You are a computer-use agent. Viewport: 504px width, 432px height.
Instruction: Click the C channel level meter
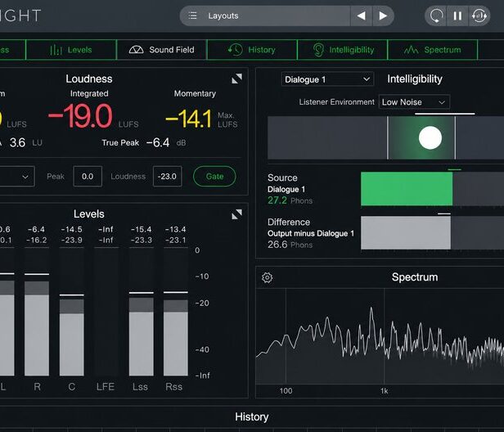tap(72, 312)
